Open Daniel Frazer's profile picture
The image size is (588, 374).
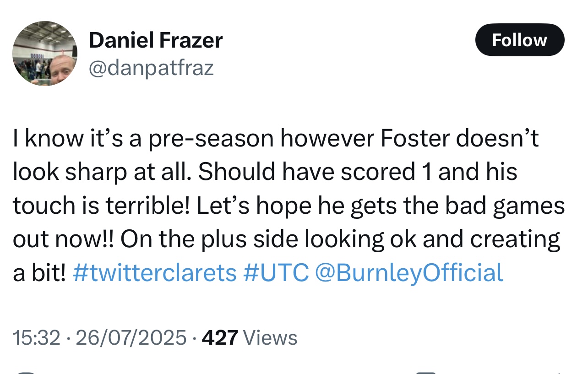click(x=44, y=53)
